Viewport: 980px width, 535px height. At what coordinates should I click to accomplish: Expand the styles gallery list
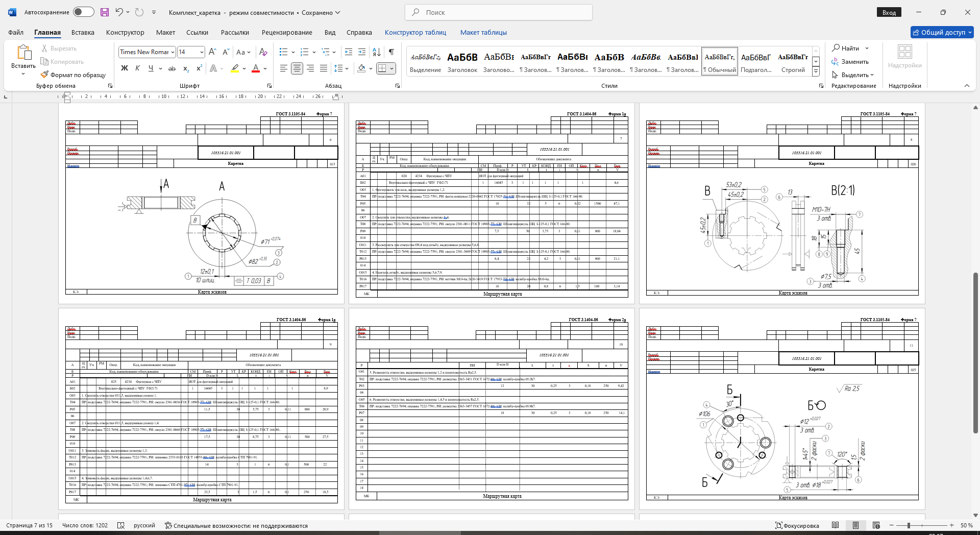(x=816, y=71)
